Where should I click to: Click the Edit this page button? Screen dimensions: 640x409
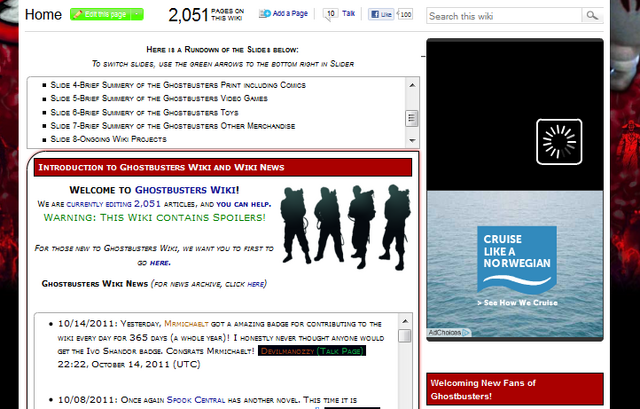tap(101, 14)
